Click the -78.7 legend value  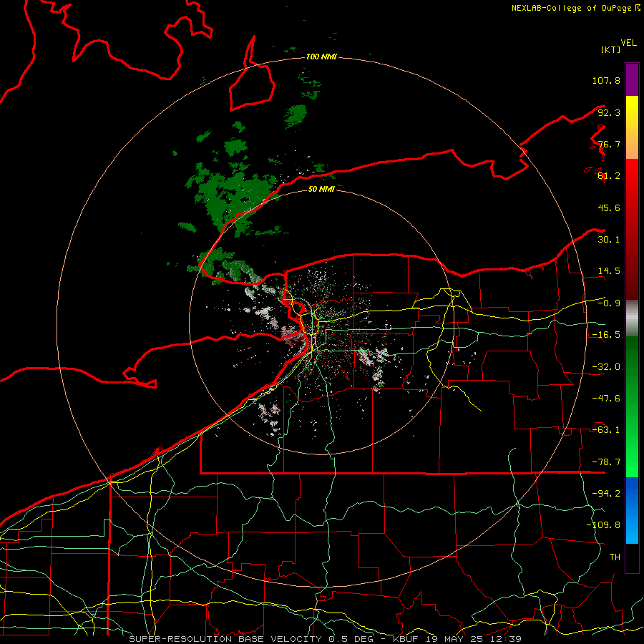click(x=606, y=462)
